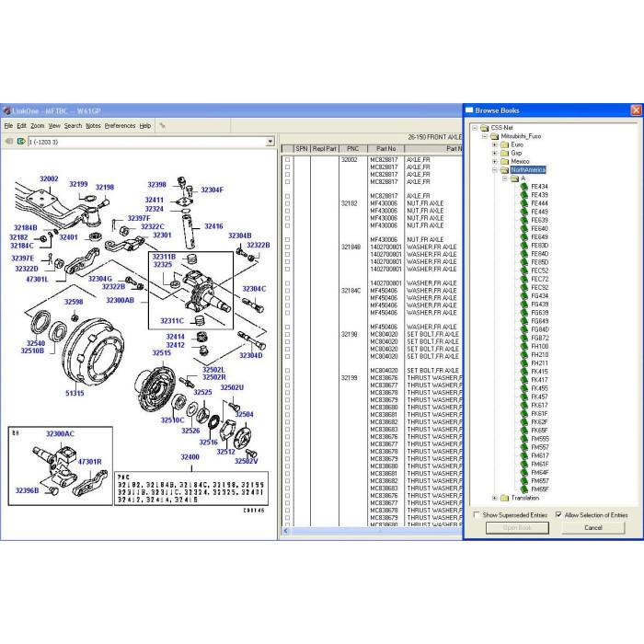Image resolution: width=644 pixels, height=644 pixels.
Task: Select the FM65F book icon
Action: point(523,489)
